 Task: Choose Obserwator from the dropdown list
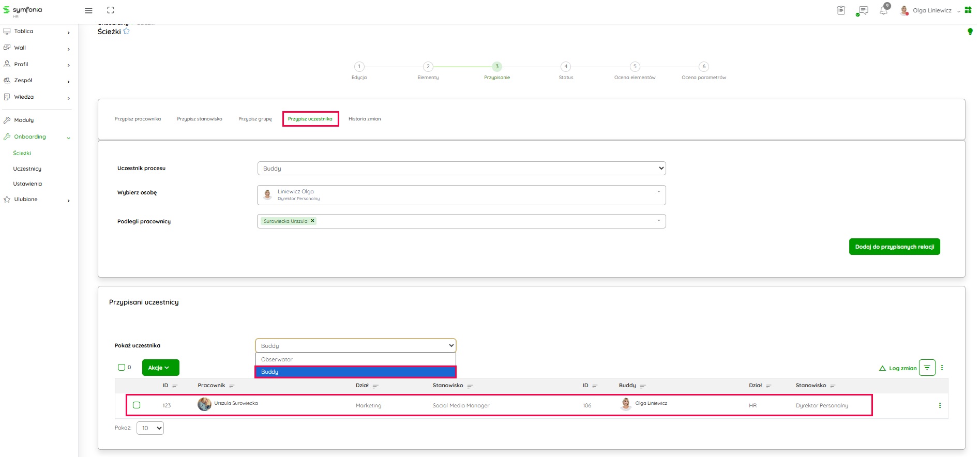pyautogui.click(x=355, y=359)
